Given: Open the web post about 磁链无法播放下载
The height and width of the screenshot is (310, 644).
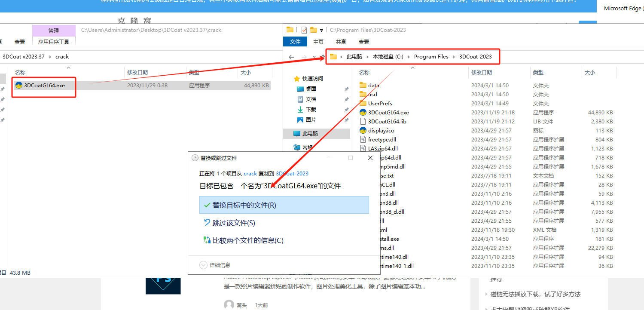Looking at the screenshot, I should (535, 294).
